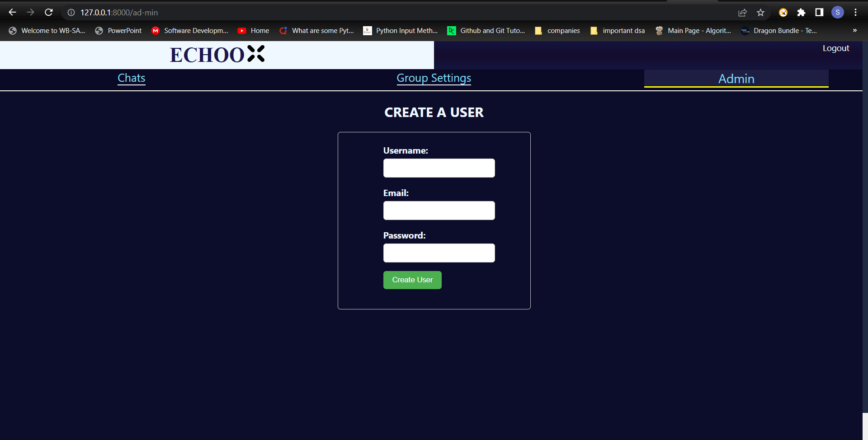This screenshot has width=868, height=440.
Task: Switch to the Group Settings tab
Action: pyautogui.click(x=434, y=78)
